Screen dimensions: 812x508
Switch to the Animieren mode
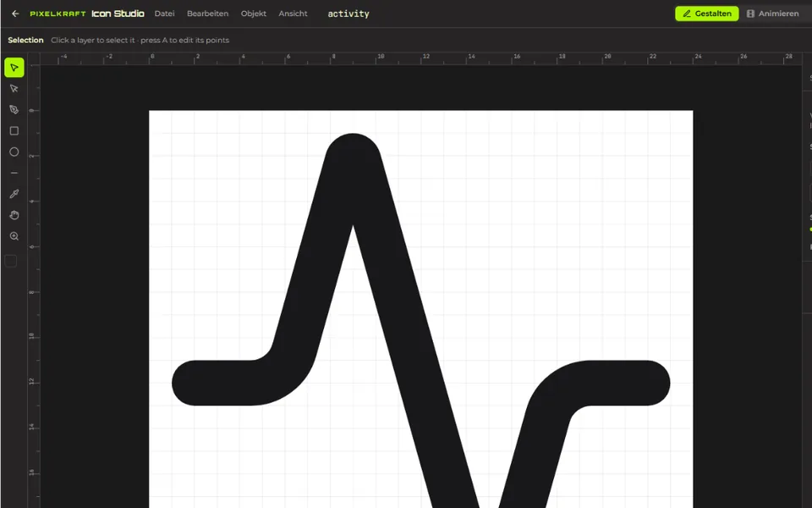(772, 14)
